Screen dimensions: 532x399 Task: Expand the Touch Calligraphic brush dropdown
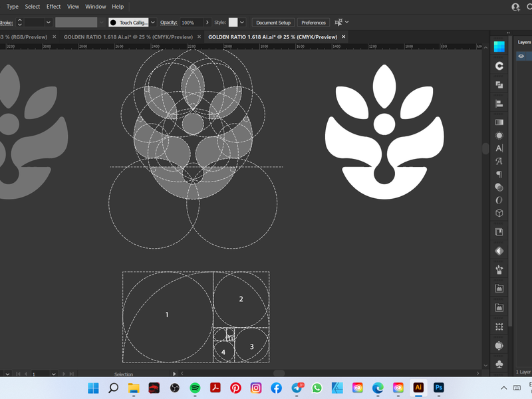153,23
